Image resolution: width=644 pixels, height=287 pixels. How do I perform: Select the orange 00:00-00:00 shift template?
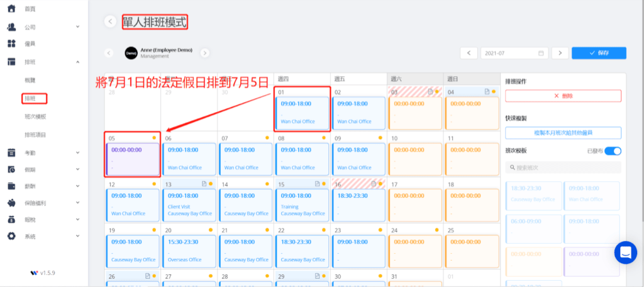tap(533, 261)
